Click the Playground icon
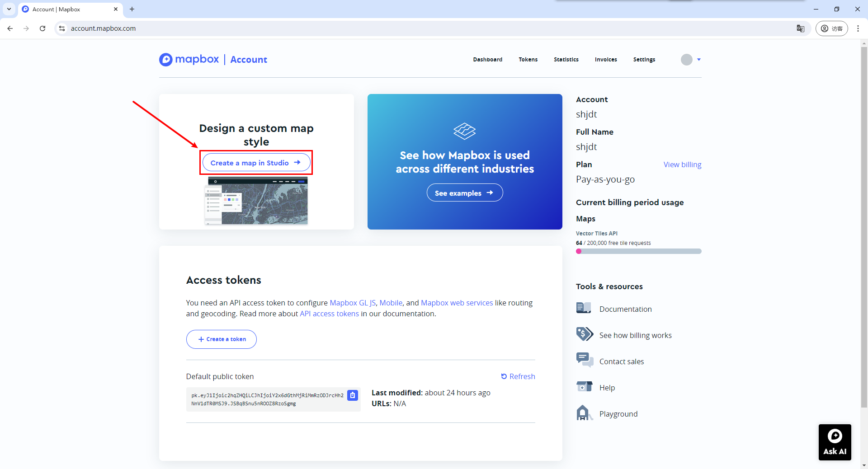 point(584,413)
